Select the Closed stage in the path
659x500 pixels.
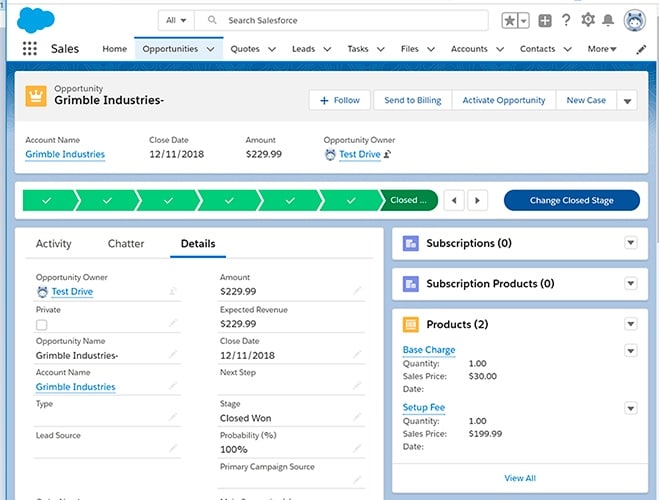[408, 200]
